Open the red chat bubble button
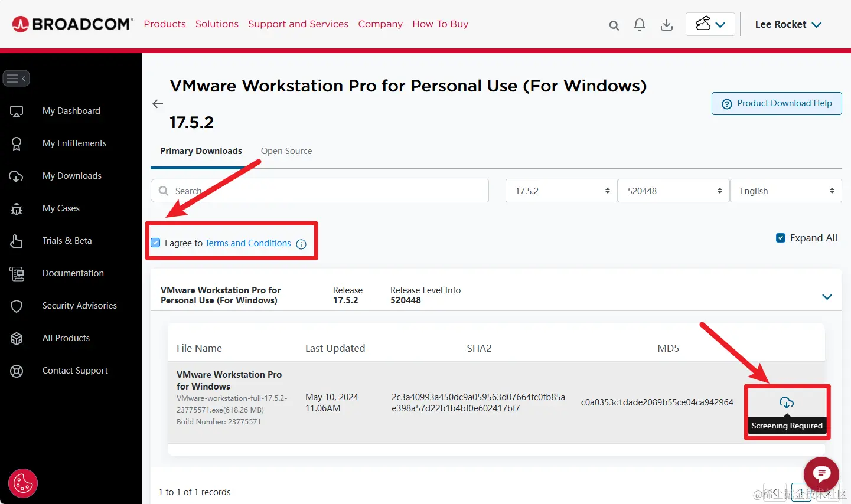851x504 pixels. pyautogui.click(x=821, y=474)
